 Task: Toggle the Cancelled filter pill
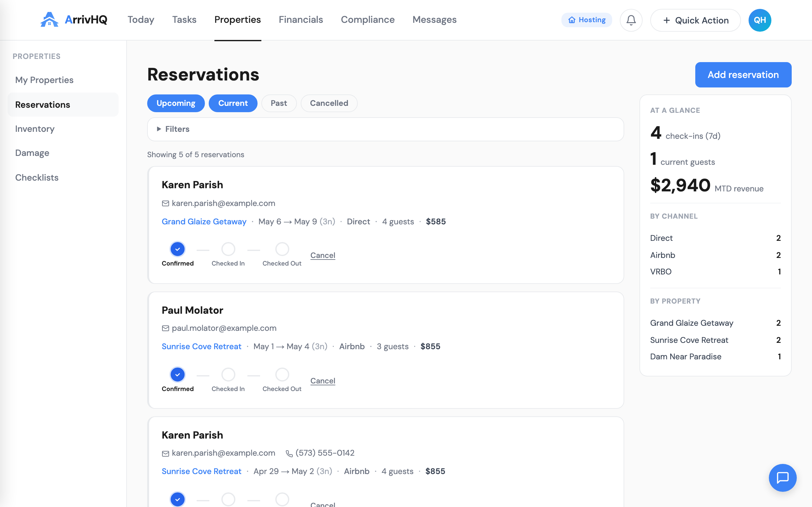pos(329,103)
